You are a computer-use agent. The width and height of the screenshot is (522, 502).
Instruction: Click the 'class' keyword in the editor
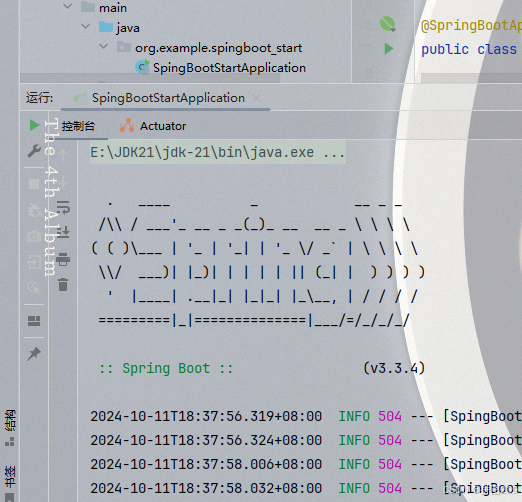[497, 49]
